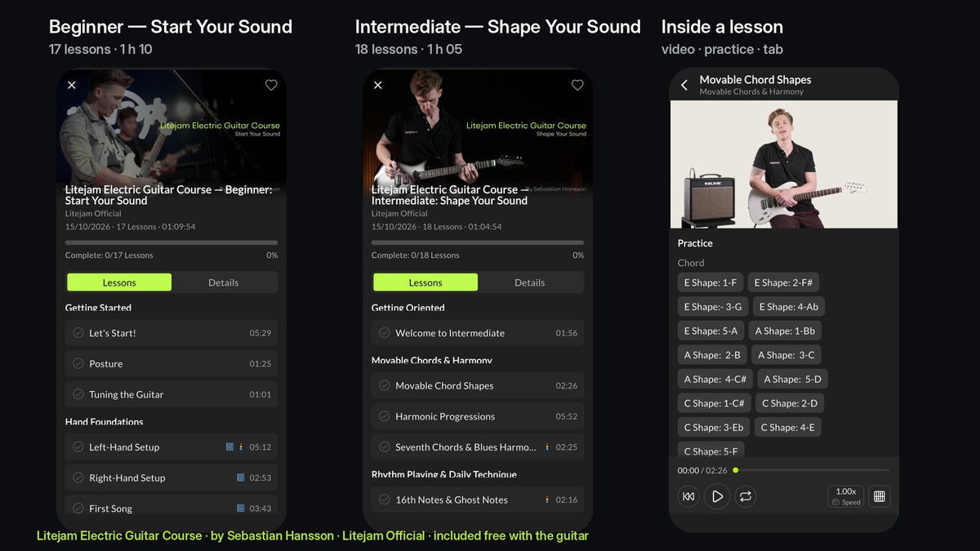Mark the Posture lesson complete

pyautogui.click(x=78, y=364)
